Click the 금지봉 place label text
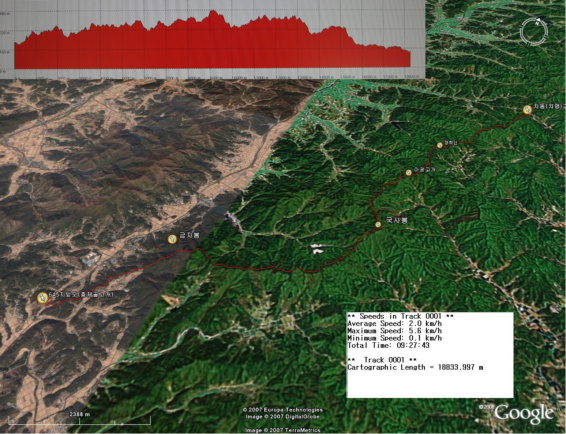The image size is (566, 434). pyautogui.click(x=189, y=235)
